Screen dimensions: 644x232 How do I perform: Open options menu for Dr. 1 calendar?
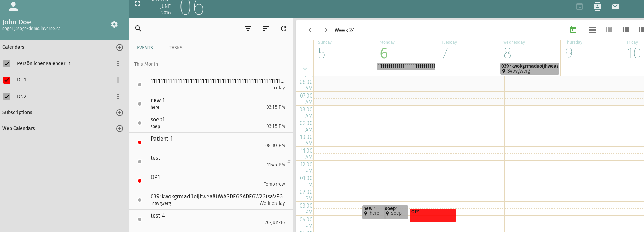(x=118, y=80)
